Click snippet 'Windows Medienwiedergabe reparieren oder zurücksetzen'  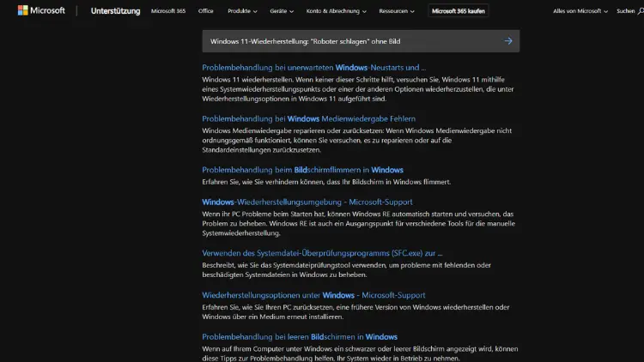click(x=357, y=141)
